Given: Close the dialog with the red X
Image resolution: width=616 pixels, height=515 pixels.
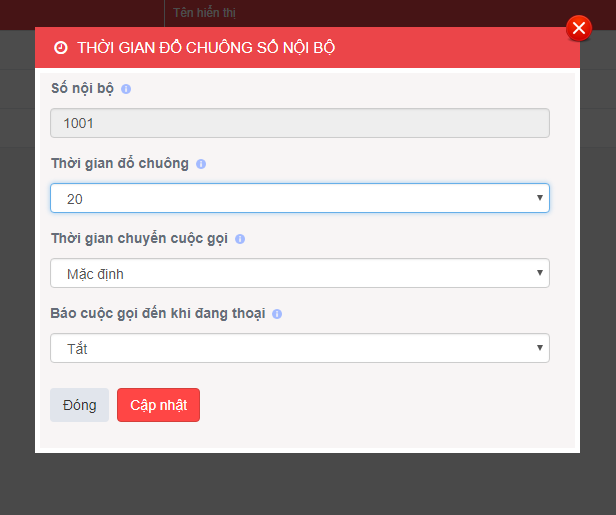Looking at the screenshot, I should (579, 28).
